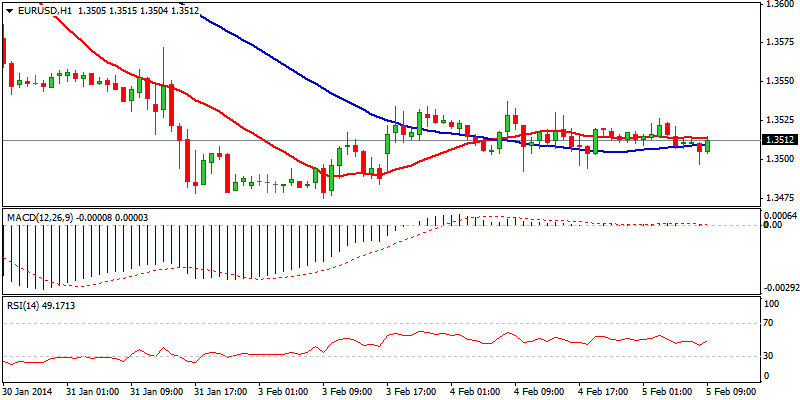The width and height of the screenshot is (800, 400).
Task: Click the 0.00064 MACD scale value
Action: point(780,216)
